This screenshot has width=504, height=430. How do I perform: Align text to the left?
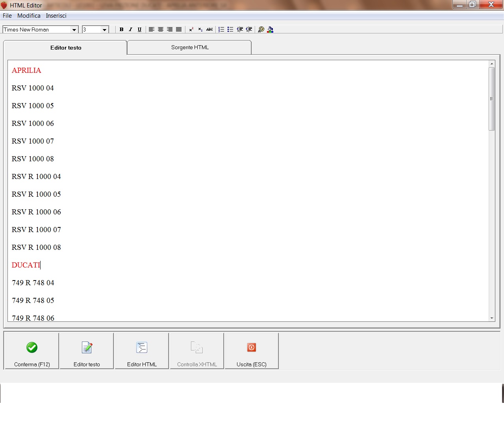[152, 30]
